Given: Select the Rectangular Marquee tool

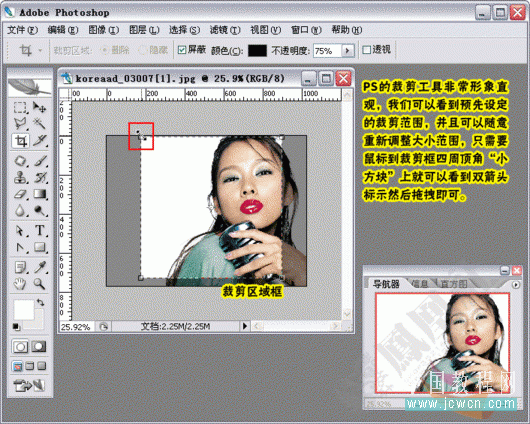Looking at the screenshot, I should (x=20, y=108).
